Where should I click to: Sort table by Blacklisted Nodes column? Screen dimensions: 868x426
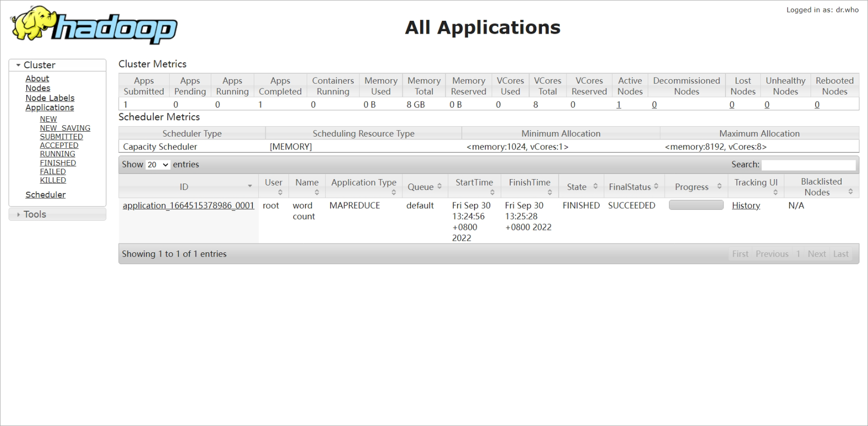pos(821,187)
